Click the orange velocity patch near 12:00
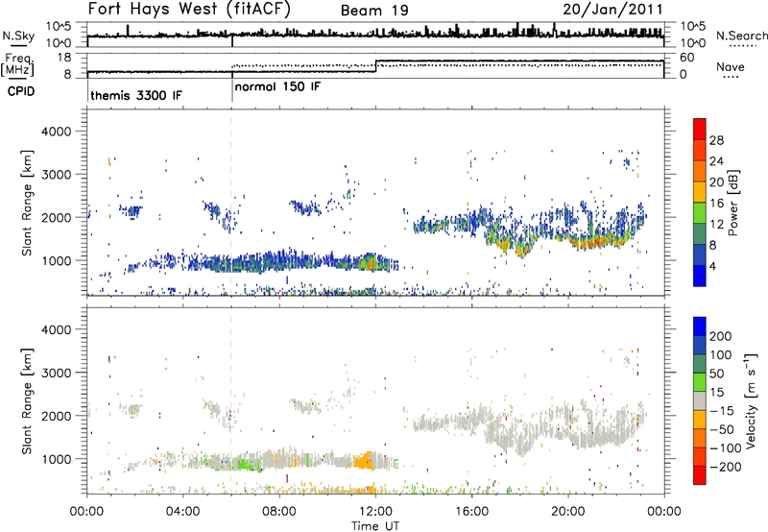Viewport: 768px width, 532px height. pyautogui.click(x=365, y=461)
